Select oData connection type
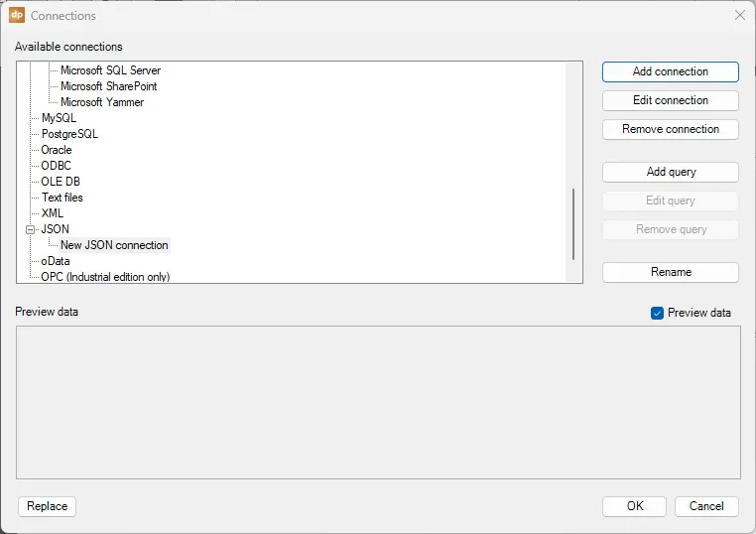The image size is (756, 534). [55, 261]
